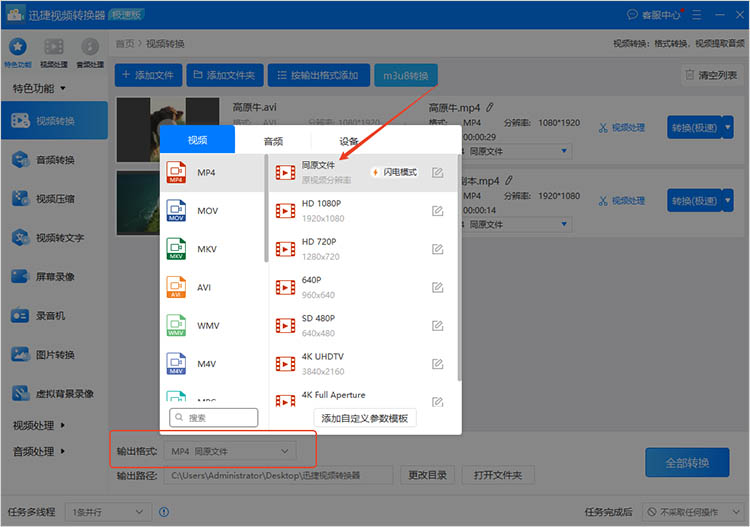Choose the HD 720P preset
The height and width of the screenshot is (527, 750).
[363, 249]
